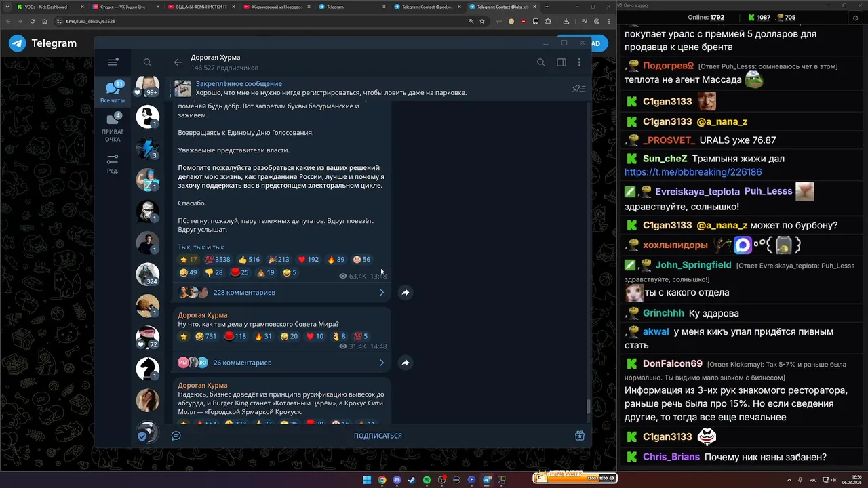
Task: Click the chat message list scrollbar
Action: click(x=588, y=407)
